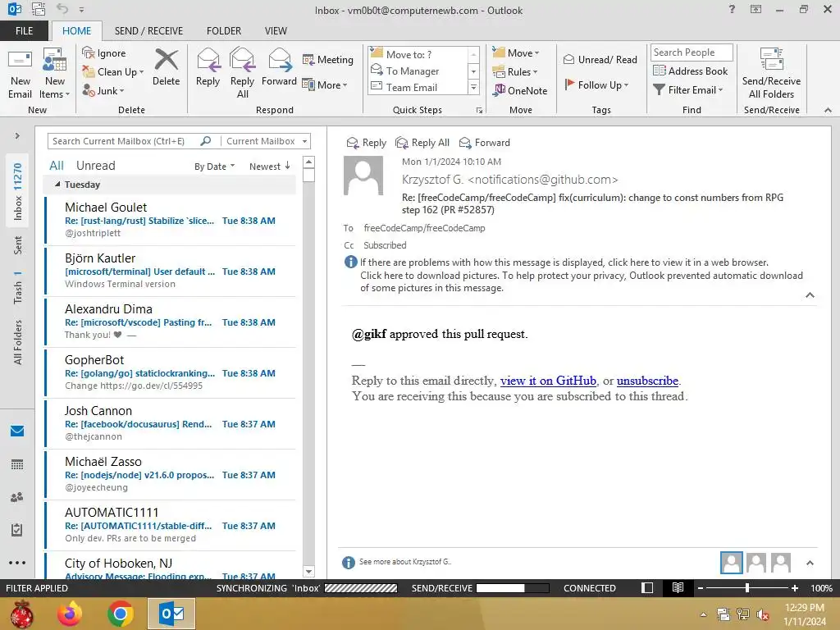
Task: Show All messages filter
Action: pyautogui.click(x=57, y=166)
